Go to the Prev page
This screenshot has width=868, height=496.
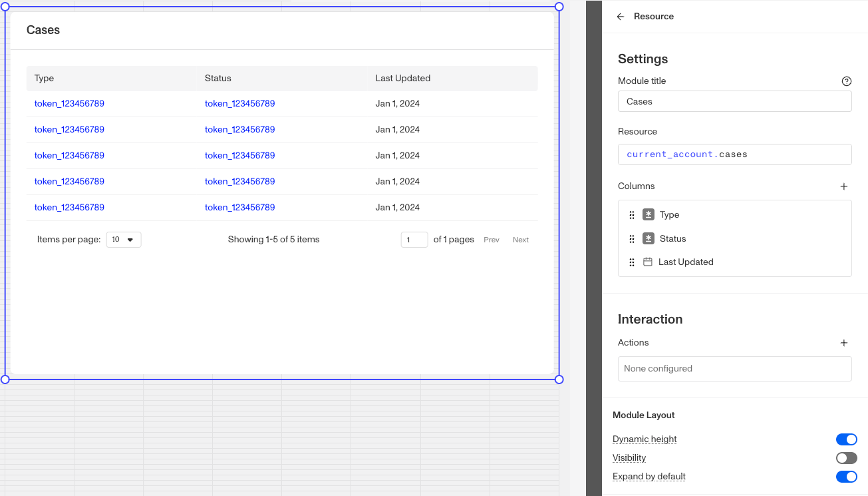[x=492, y=240]
